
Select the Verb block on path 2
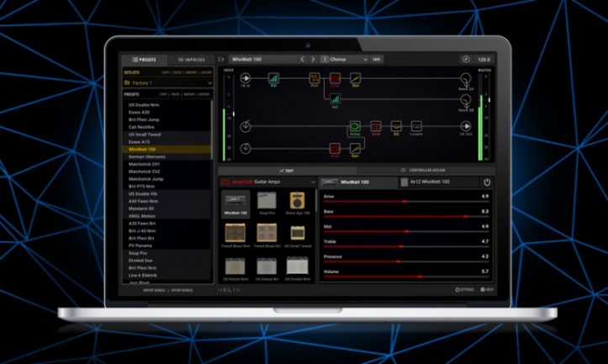tap(376, 126)
